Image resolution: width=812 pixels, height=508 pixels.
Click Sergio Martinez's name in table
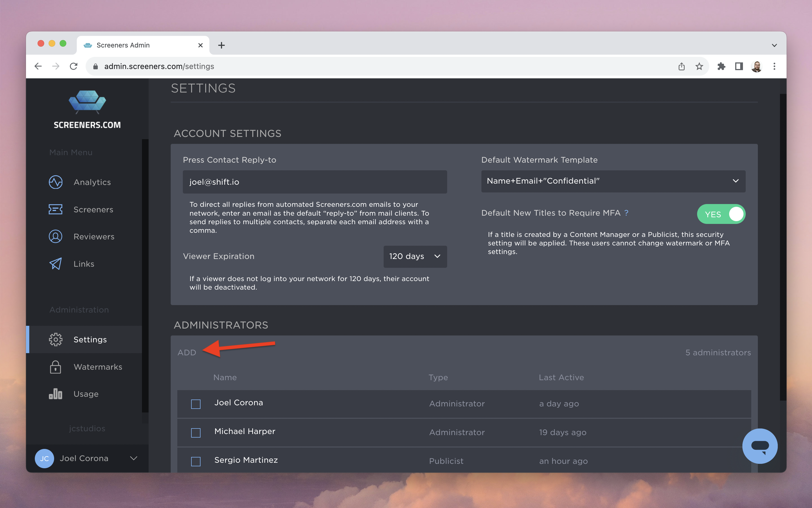[x=246, y=460]
